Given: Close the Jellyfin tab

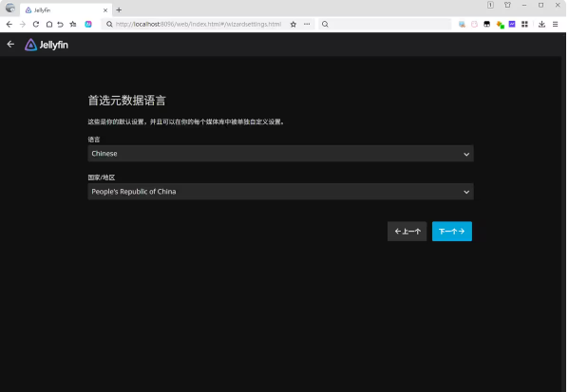Looking at the screenshot, I should click(x=105, y=10).
